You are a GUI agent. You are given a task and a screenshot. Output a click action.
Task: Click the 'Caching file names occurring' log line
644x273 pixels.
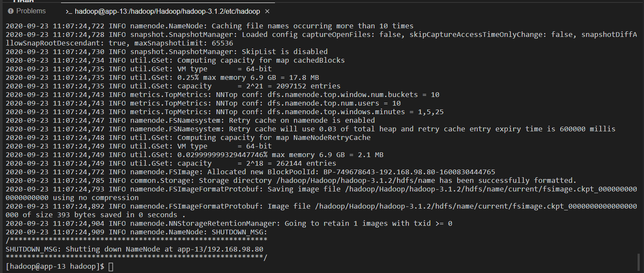[210, 26]
